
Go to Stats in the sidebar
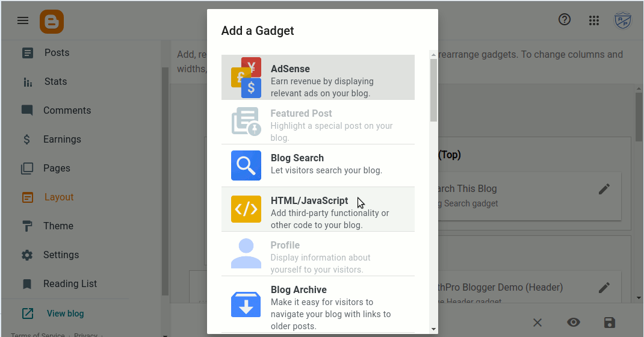(x=55, y=82)
